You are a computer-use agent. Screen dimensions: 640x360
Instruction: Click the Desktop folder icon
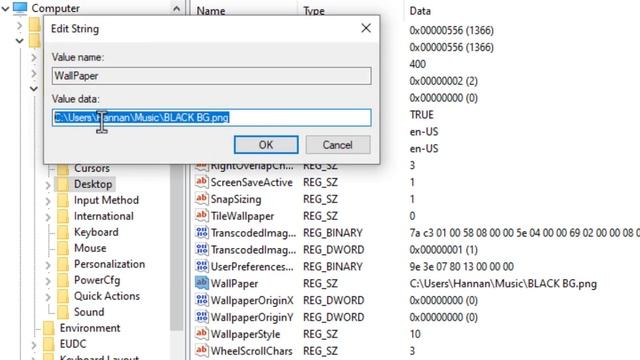63,184
